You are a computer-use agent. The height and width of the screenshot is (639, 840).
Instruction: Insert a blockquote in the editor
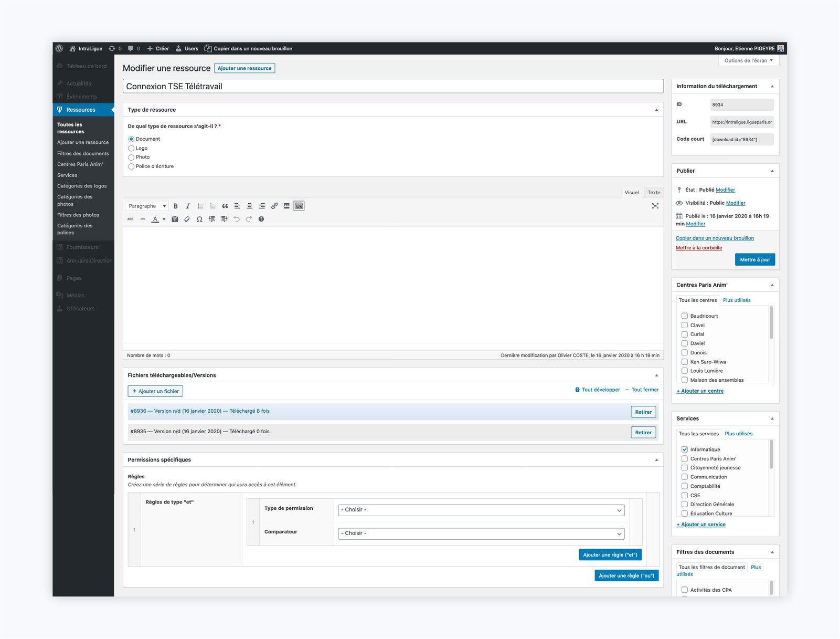click(225, 206)
